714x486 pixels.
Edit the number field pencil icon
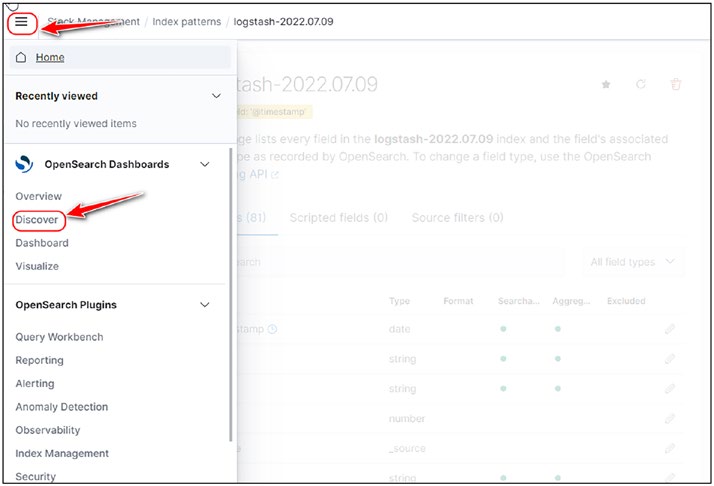(x=669, y=419)
